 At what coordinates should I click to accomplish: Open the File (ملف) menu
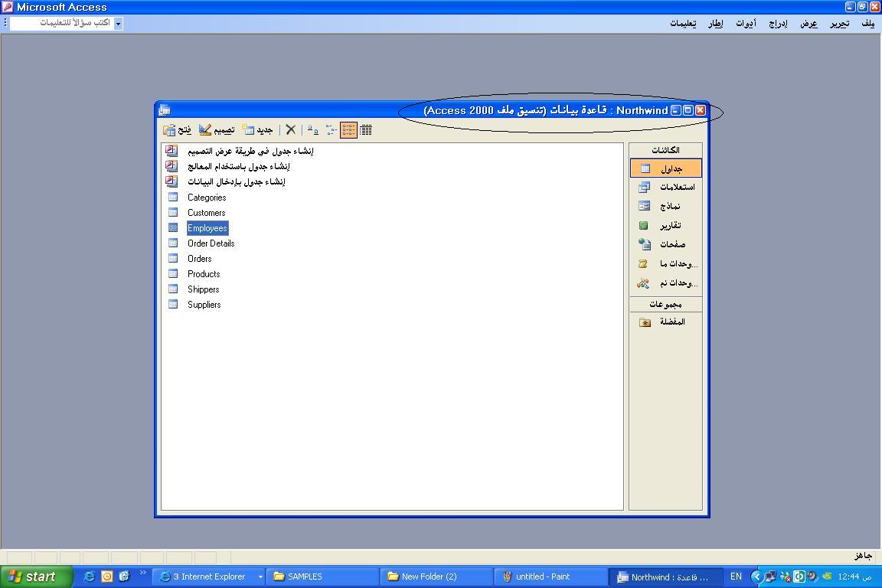pyautogui.click(x=868, y=23)
